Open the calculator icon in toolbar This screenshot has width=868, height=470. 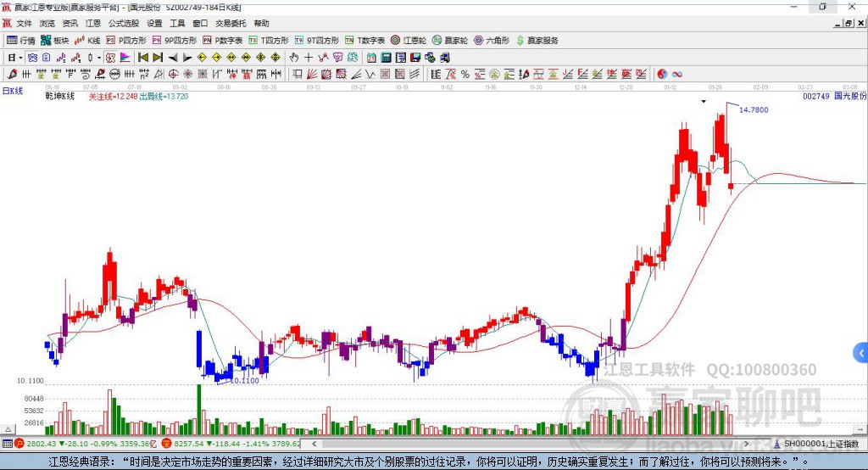point(386,58)
